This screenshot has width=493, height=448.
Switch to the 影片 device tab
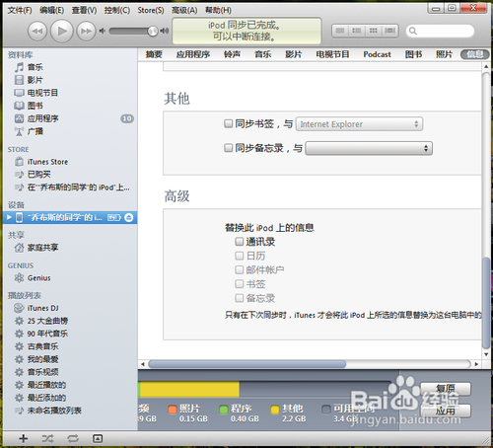click(x=294, y=54)
